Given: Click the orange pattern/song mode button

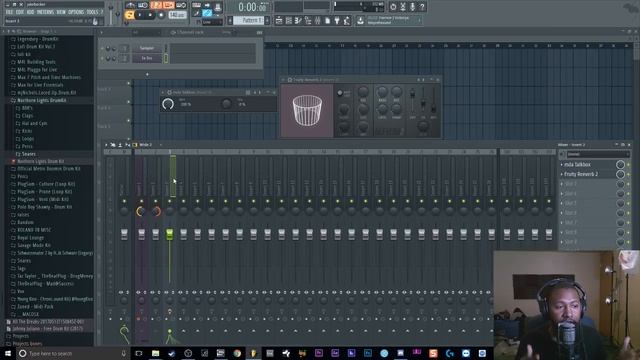Looking at the screenshot, I should tap(129, 15).
